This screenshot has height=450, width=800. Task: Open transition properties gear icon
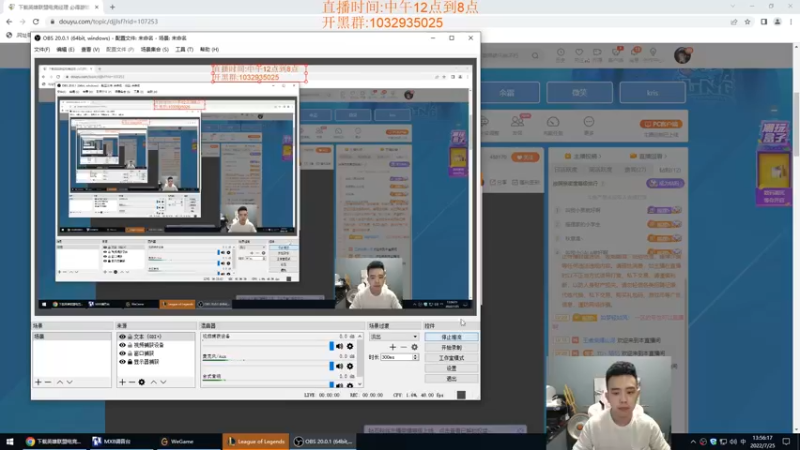coord(414,347)
